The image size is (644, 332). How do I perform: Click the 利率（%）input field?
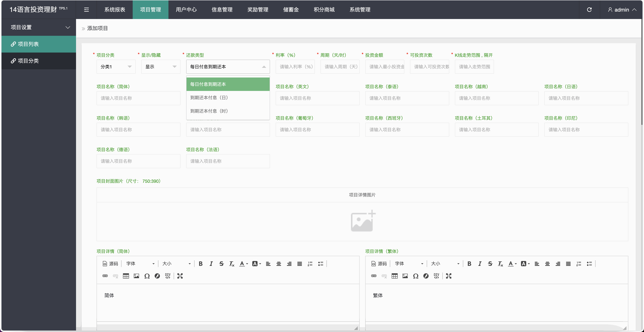(295, 67)
